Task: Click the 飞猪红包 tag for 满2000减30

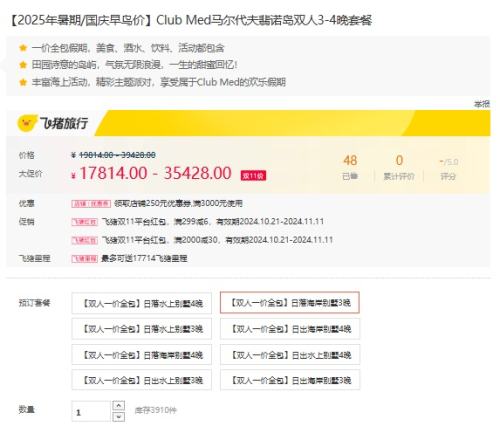Action: tap(84, 240)
